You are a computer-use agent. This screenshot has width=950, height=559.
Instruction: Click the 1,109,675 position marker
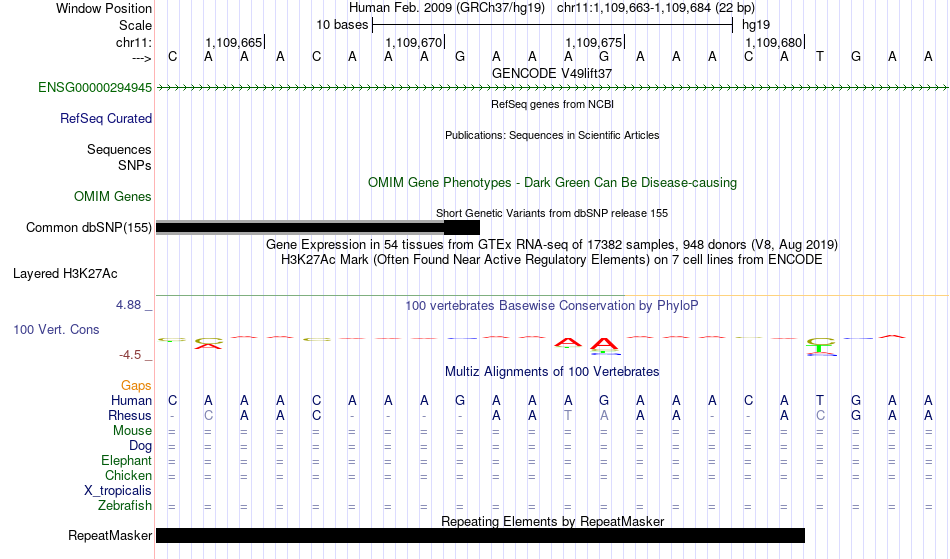(x=594, y=42)
